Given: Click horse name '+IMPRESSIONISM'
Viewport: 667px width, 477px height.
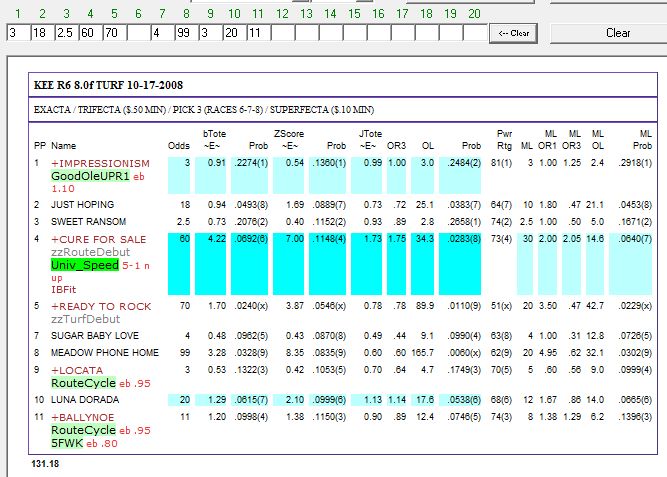Looking at the screenshot, I should [100, 163].
